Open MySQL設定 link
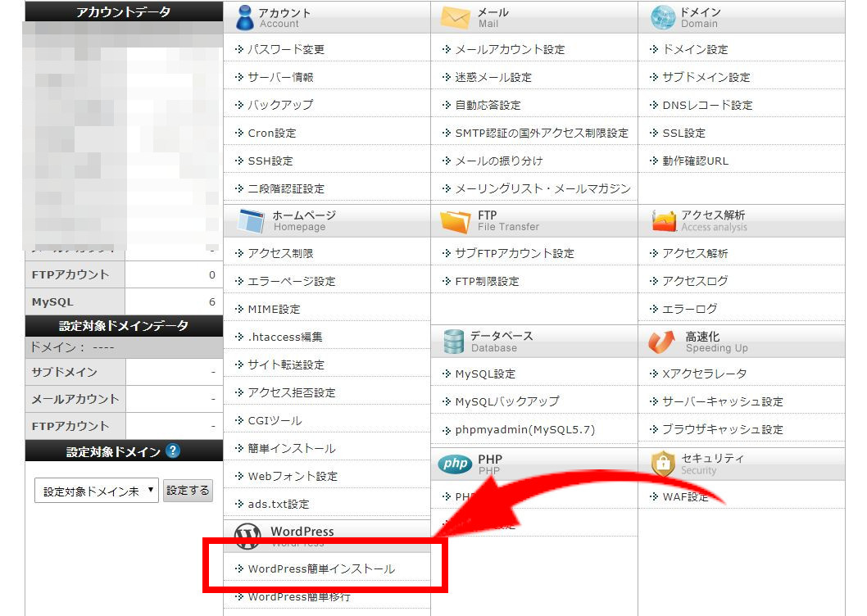This screenshot has width=867, height=616. pos(485,374)
